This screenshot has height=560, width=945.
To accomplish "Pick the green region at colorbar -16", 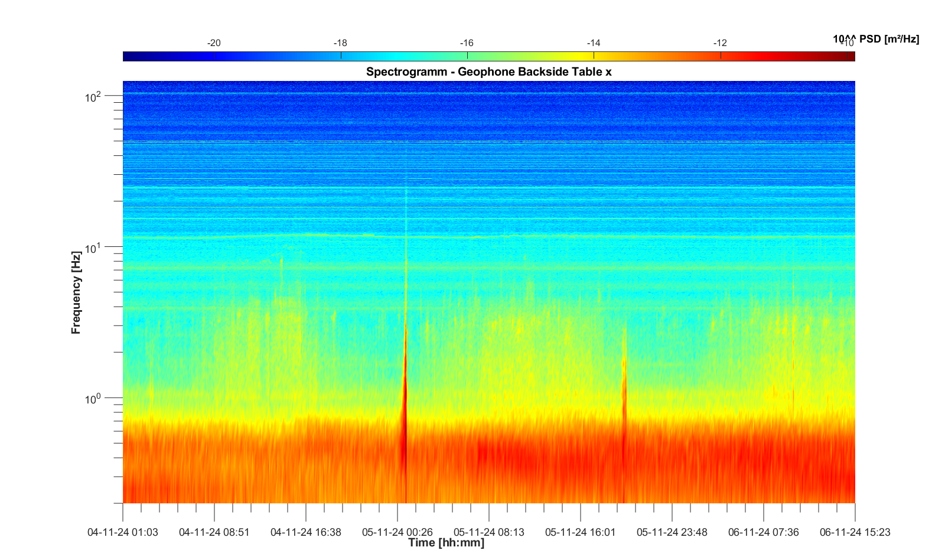I will click(x=467, y=56).
